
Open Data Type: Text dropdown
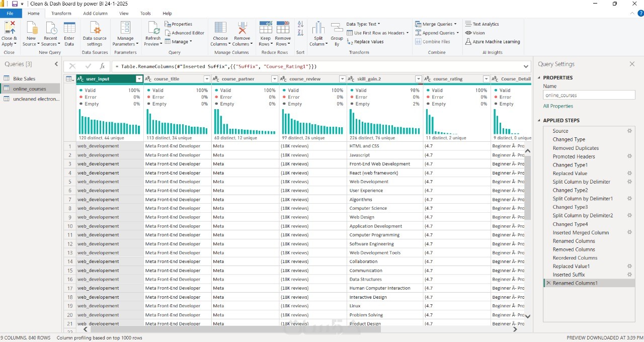[x=363, y=24]
